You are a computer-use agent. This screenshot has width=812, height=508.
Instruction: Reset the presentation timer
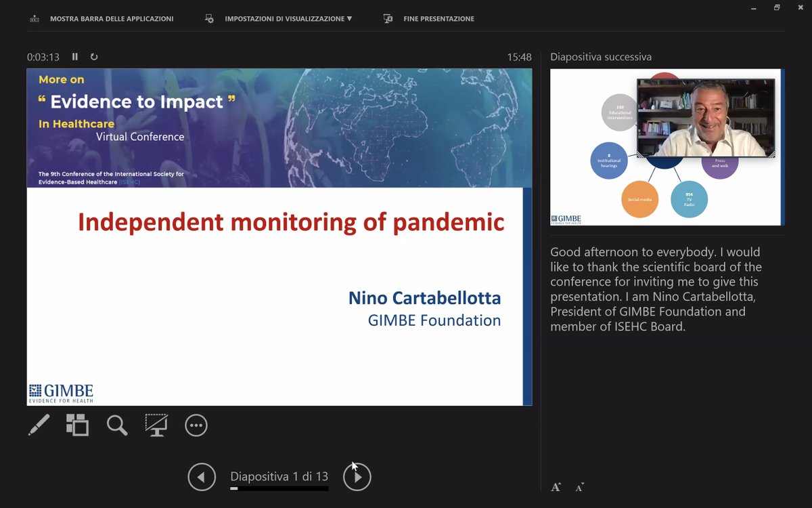tap(94, 57)
